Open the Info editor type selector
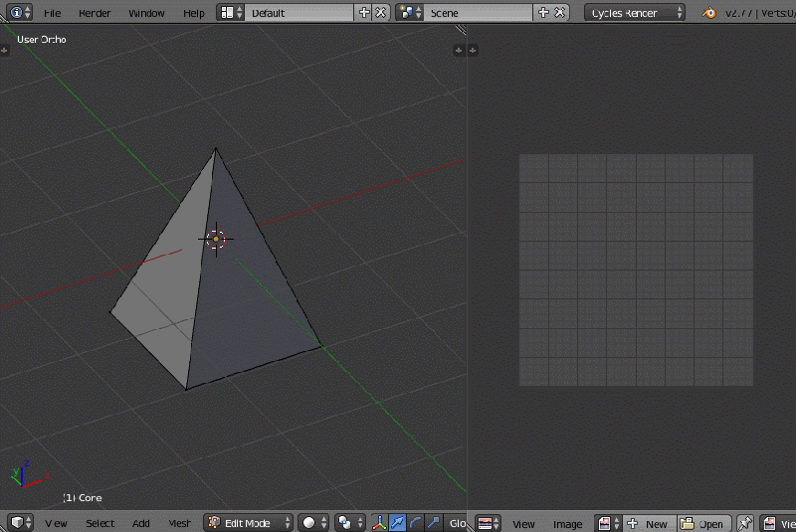This screenshot has width=796, height=532. pyautogui.click(x=20, y=12)
